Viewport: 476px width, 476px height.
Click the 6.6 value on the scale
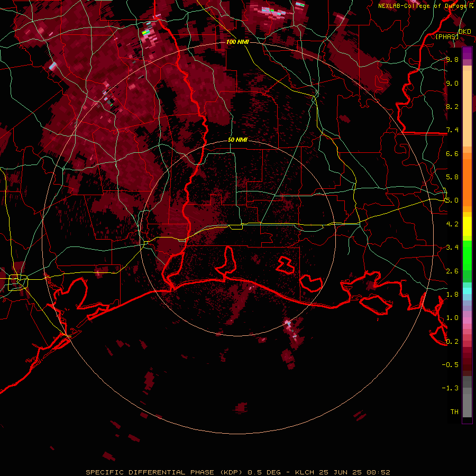(452, 153)
